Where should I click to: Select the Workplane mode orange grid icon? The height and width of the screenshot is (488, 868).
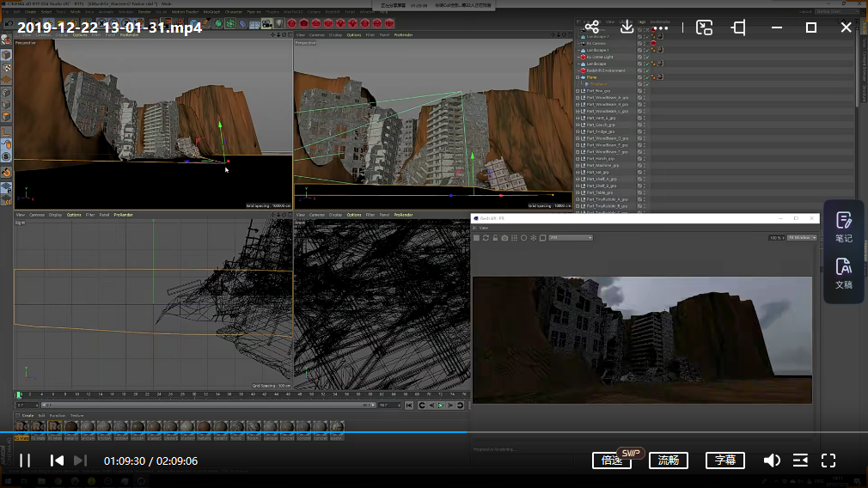click(6, 80)
